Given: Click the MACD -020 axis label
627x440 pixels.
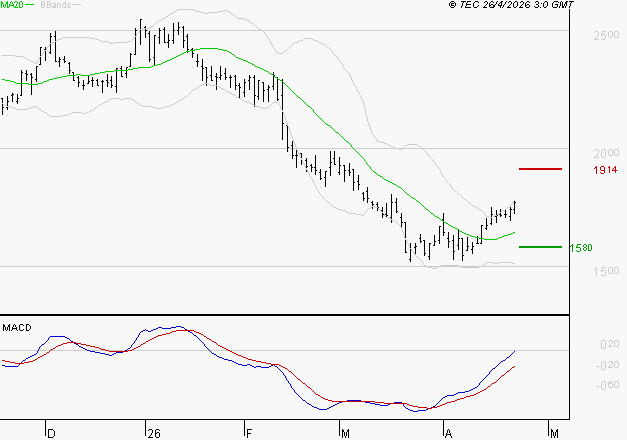Looking at the screenshot, I should coord(607,365).
